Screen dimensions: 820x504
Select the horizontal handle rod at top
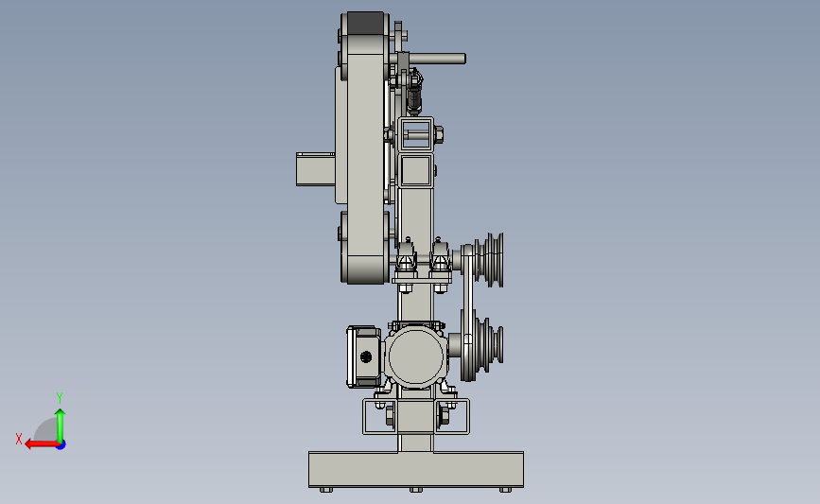[437, 59]
